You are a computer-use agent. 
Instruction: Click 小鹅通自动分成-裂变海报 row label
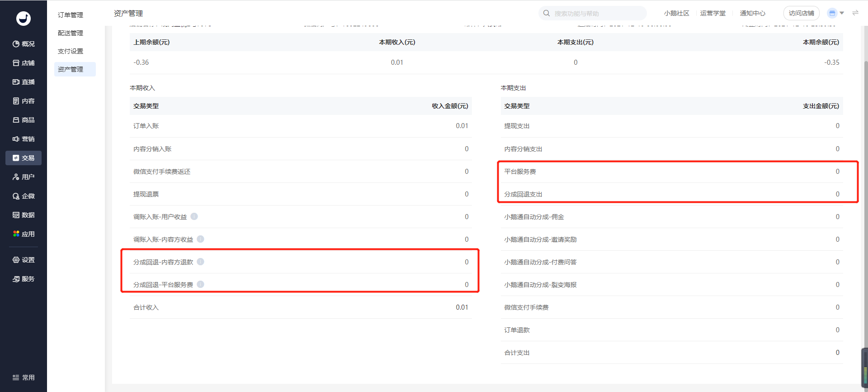[x=540, y=285]
